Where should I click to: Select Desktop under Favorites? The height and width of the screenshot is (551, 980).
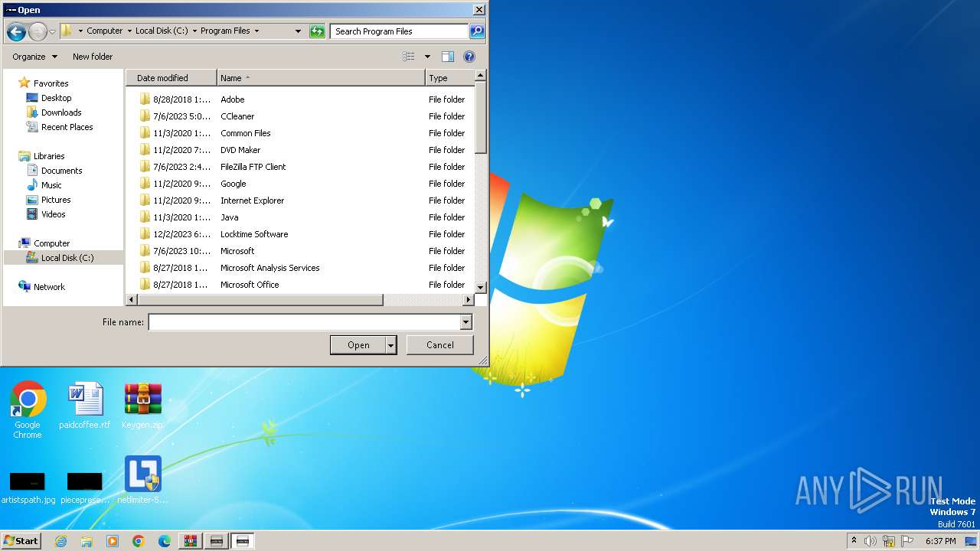pyautogui.click(x=56, y=98)
